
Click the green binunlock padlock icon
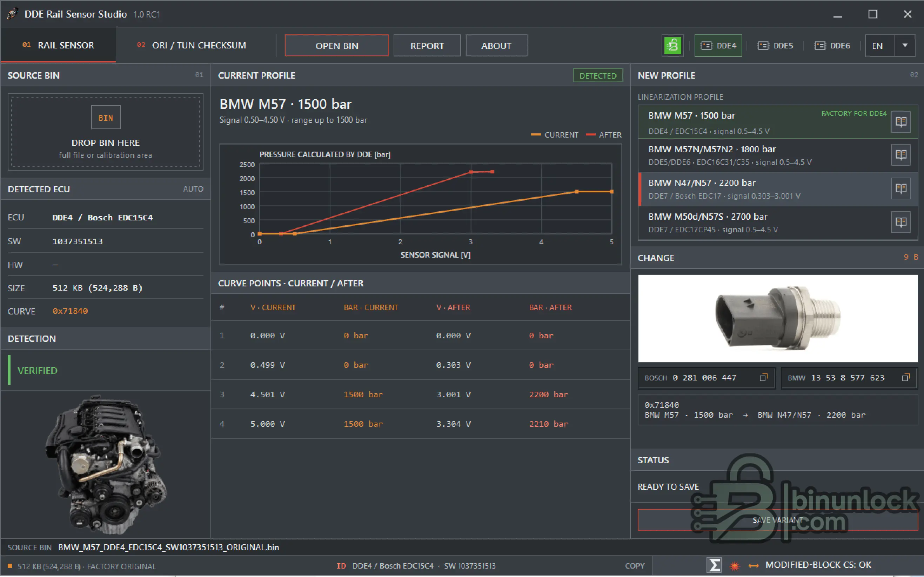pos(673,45)
